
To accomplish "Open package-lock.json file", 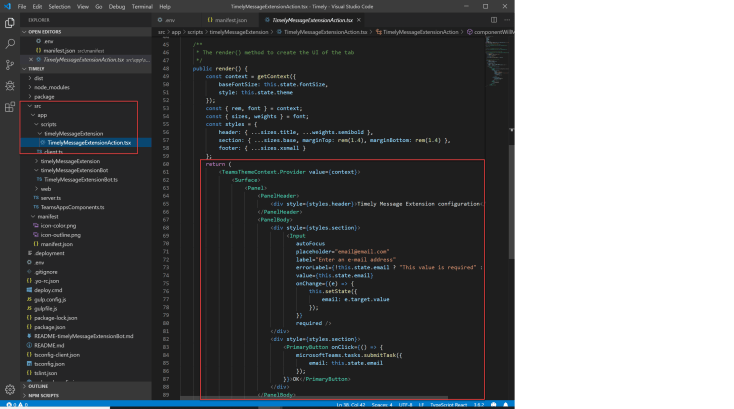I will [x=55, y=318].
